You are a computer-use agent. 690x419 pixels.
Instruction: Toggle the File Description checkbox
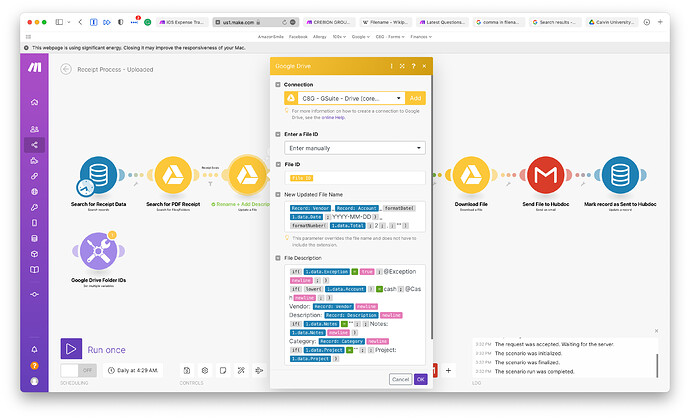pos(278,258)
